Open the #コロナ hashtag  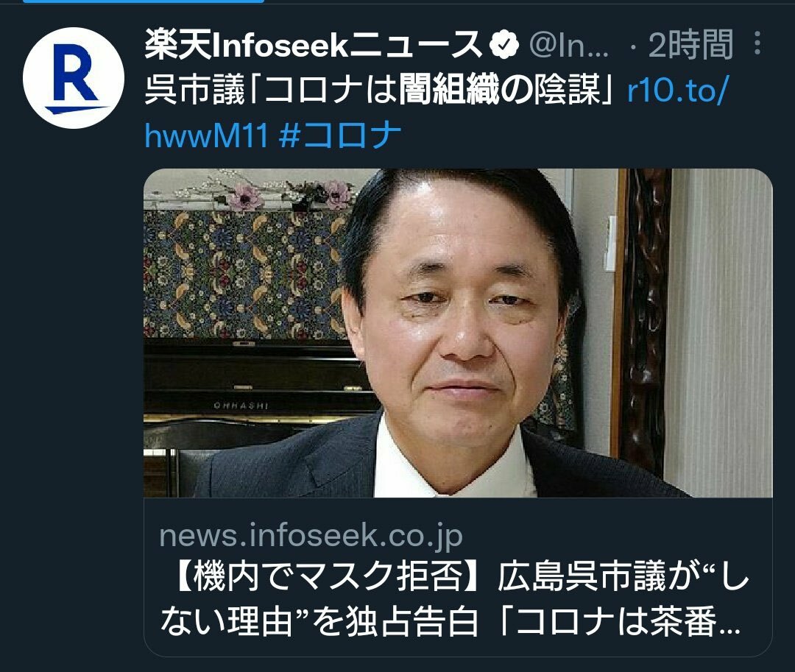tap(340, 135)
